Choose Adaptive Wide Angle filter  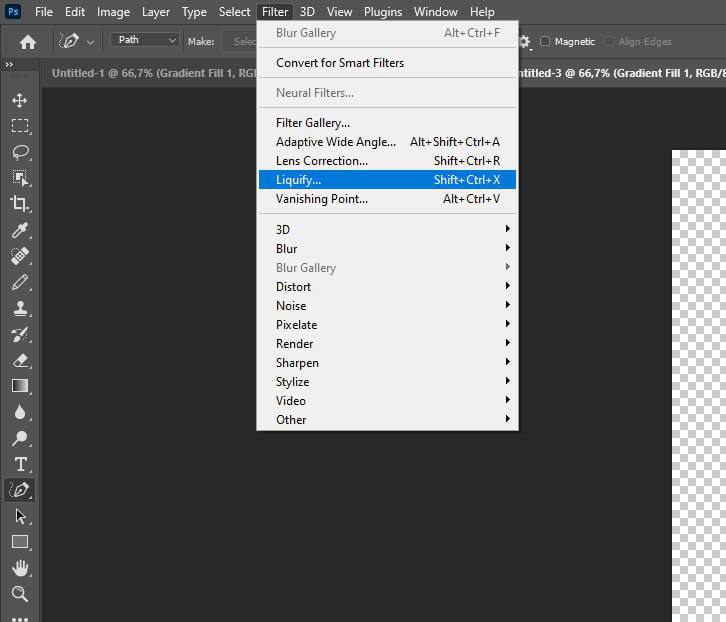(387, 142)
